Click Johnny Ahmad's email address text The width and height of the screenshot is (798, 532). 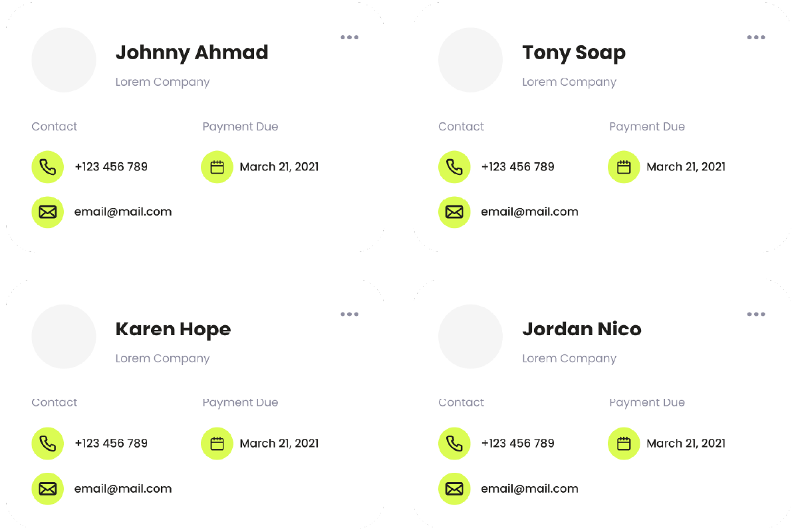click(123, 212)
